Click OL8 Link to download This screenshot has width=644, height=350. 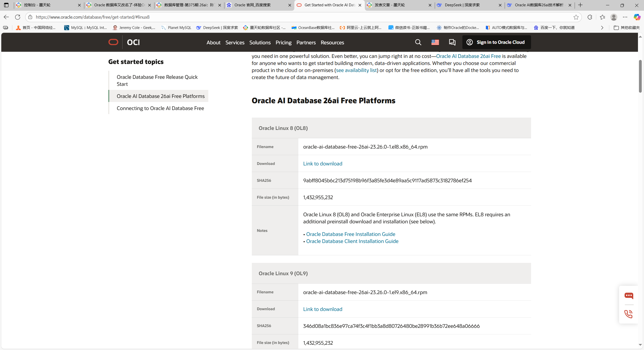[x=323, y=164]
